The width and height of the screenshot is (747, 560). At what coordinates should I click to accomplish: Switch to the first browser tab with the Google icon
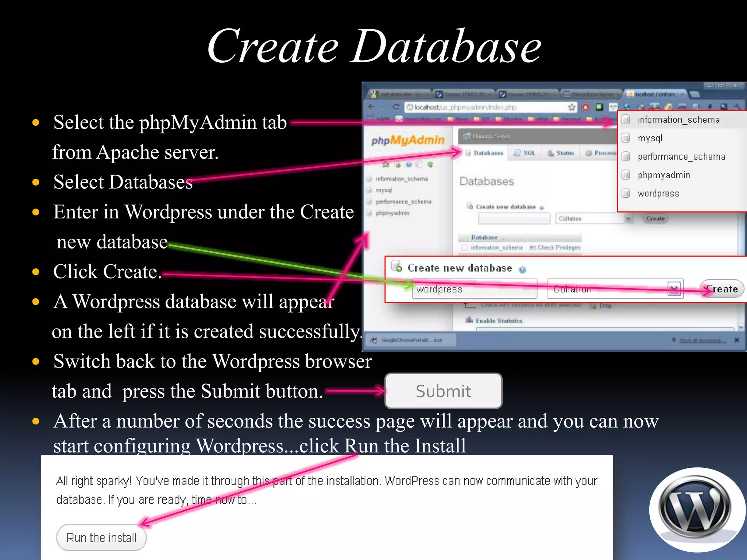tap(399, 94)
